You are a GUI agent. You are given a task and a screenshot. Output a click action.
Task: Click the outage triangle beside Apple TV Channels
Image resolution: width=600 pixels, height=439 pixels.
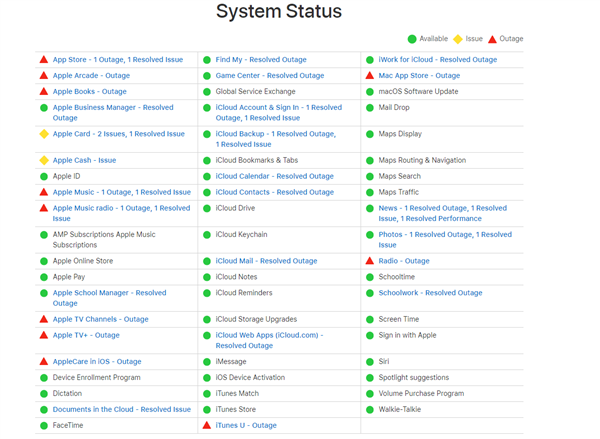44,319
